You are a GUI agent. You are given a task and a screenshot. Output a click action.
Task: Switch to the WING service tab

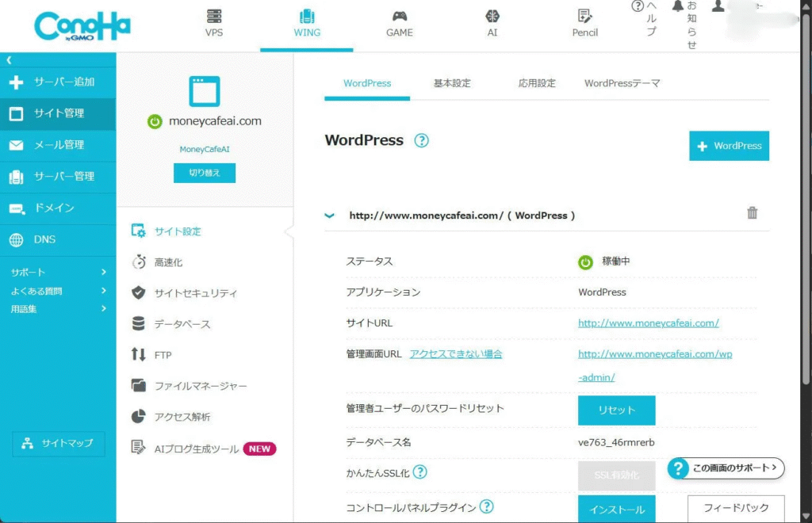click(x=307, y=24)
